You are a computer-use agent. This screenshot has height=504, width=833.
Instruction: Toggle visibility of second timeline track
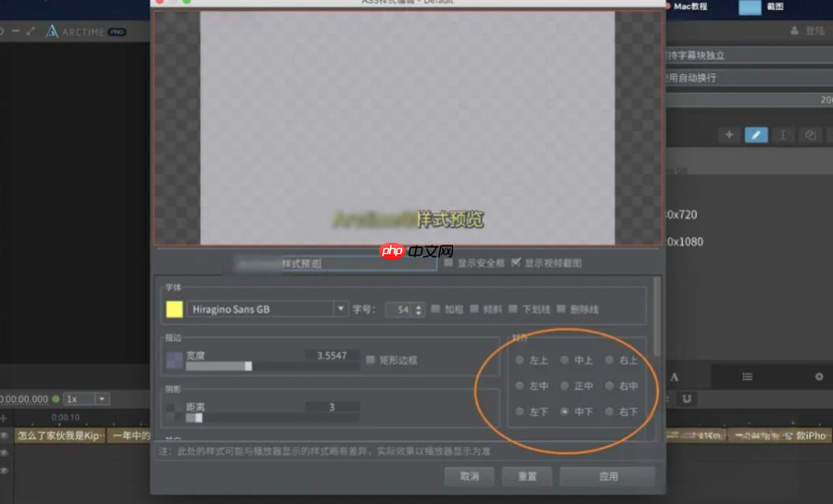click(x=5, y=453)
